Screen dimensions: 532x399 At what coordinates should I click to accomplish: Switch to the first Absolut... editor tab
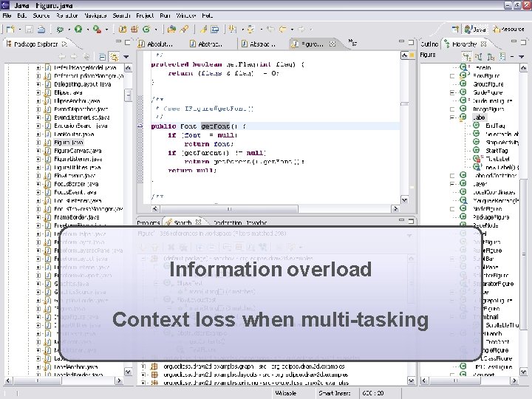point(156,44)
